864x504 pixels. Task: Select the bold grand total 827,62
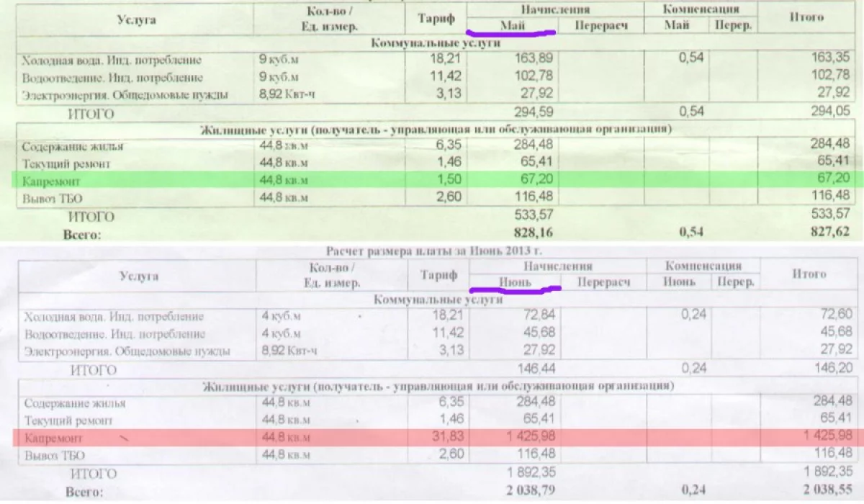pyautogui.click(x=825, y=232)
